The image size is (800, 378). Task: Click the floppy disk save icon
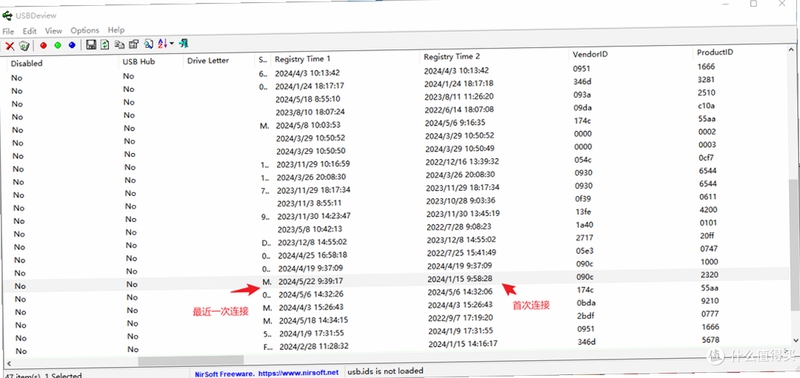tap(91, 44)
